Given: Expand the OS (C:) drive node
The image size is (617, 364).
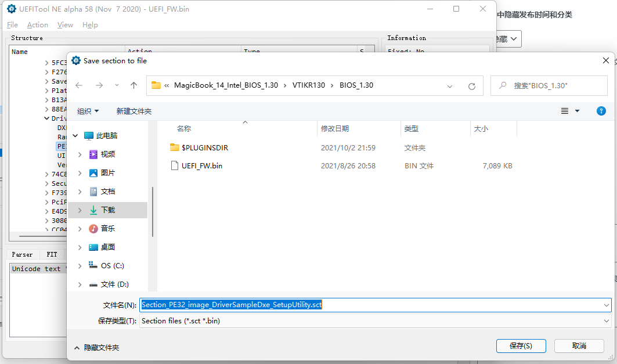Looking at the screenshot, I should click(x=80, y=266).
